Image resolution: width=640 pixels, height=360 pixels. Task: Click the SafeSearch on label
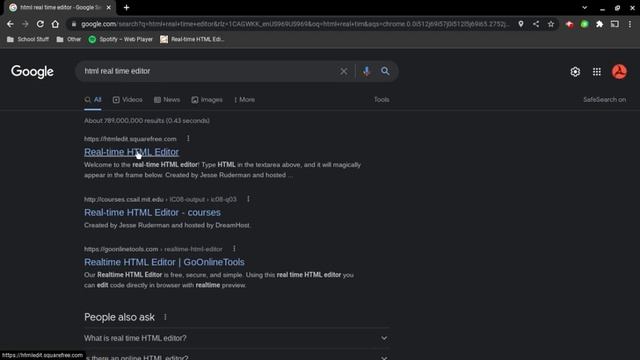point(604,100)
